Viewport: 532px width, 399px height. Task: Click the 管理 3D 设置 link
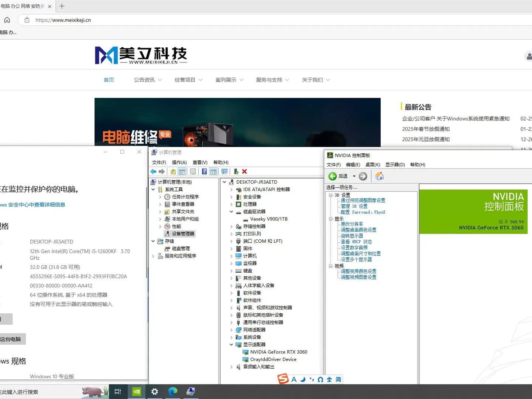tap(354, 206)
